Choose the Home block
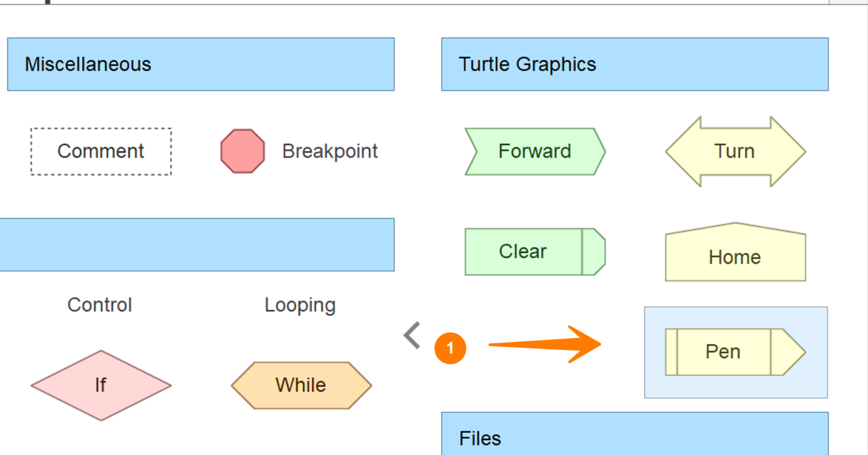The height and width of the screenshot is (455, 868). (x=735, y=256)
